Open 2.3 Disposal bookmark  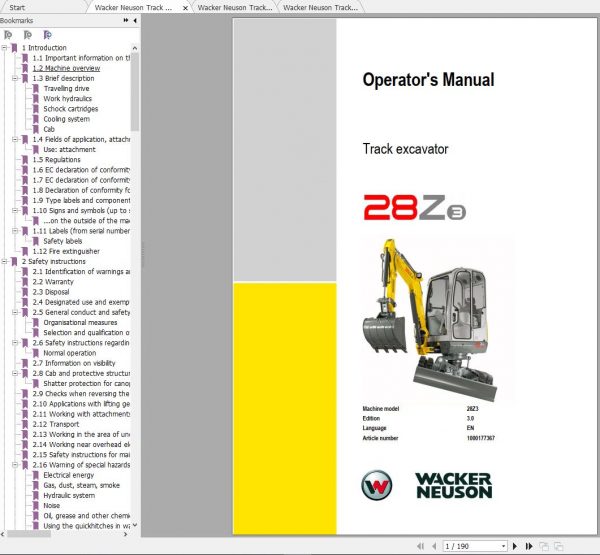tap(51, 292)
